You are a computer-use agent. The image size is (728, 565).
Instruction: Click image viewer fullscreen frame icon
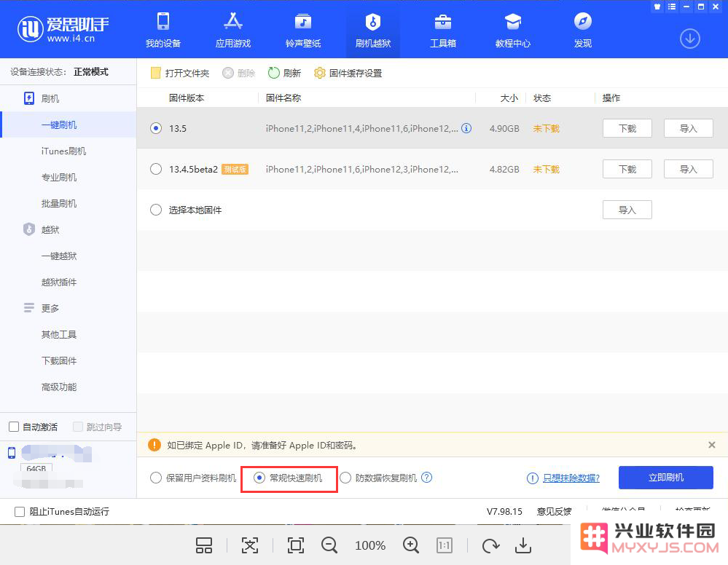tap(295, 545)
